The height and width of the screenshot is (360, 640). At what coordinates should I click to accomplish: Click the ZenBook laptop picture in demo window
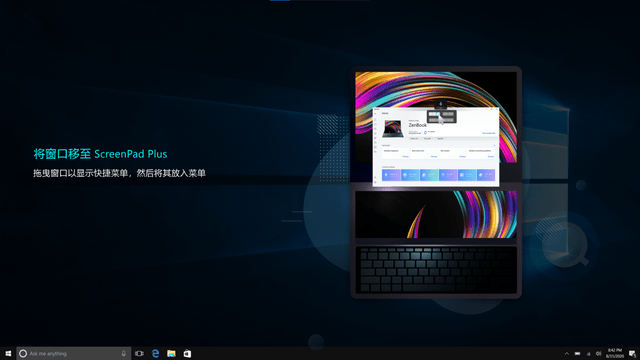(393, 129)
